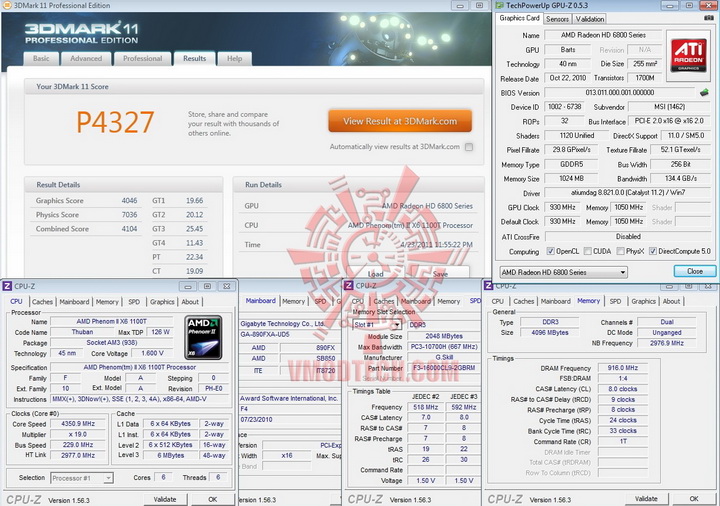Click Combined Score value 4104
This screenshot has width=720, height=506.
(129, 229)
